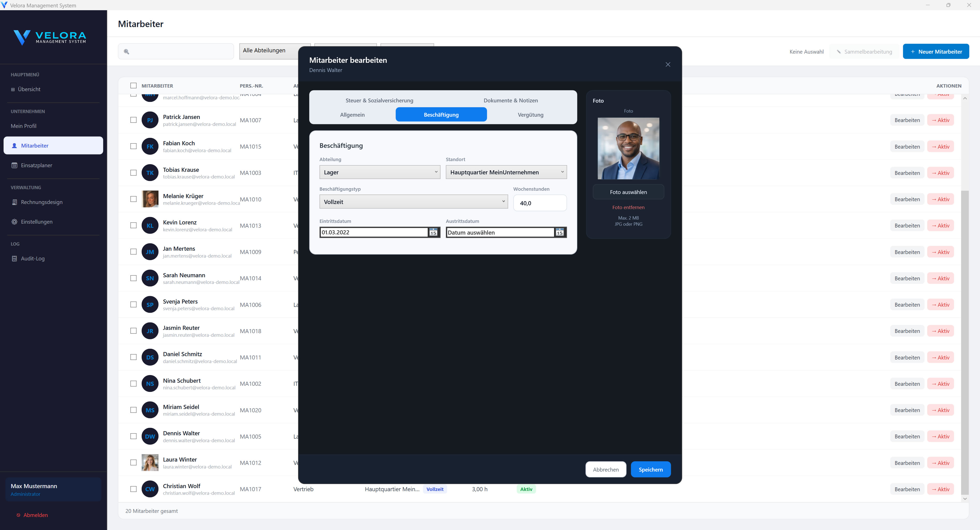This screenshot has height=530, width=980.
Task: Edit the Wochenstunden input field
Action: point(540,203)
